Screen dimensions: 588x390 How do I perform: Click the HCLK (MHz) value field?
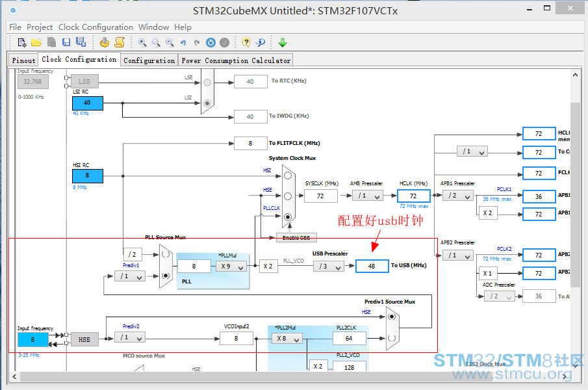coord(413,196)
